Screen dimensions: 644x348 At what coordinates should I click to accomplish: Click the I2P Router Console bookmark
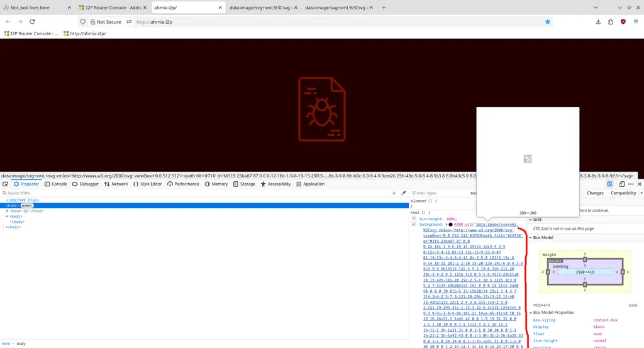point(30,33)
